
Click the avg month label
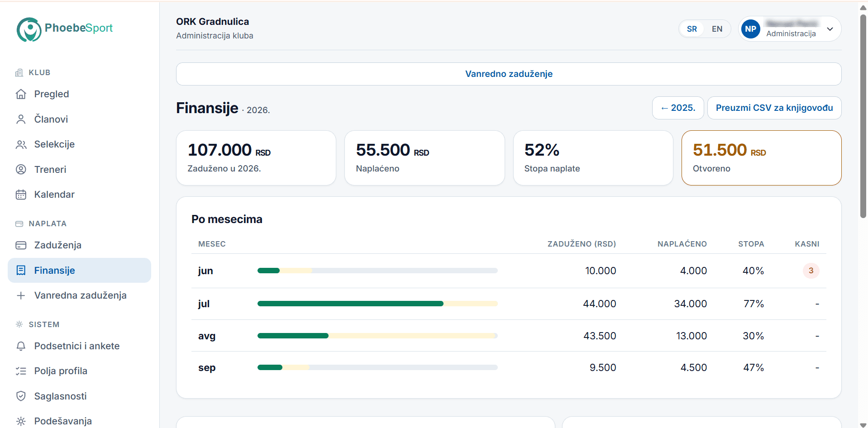click(x=207, y=336)
